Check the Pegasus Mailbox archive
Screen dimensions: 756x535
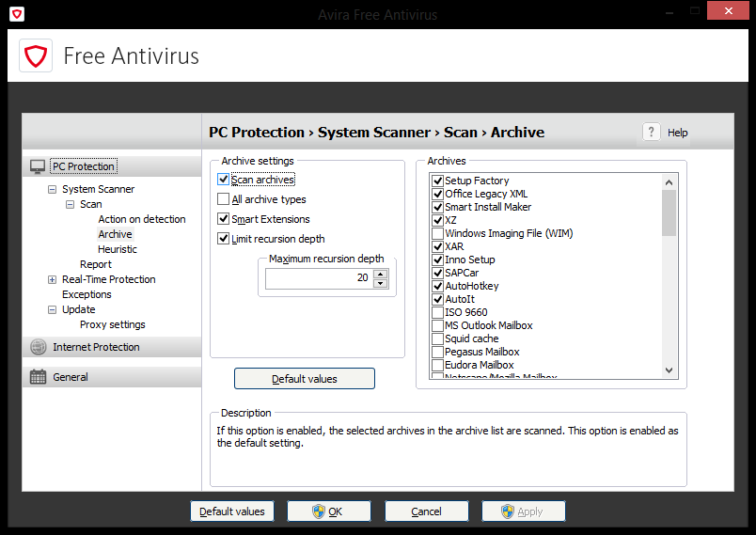[x=437, y=352]
